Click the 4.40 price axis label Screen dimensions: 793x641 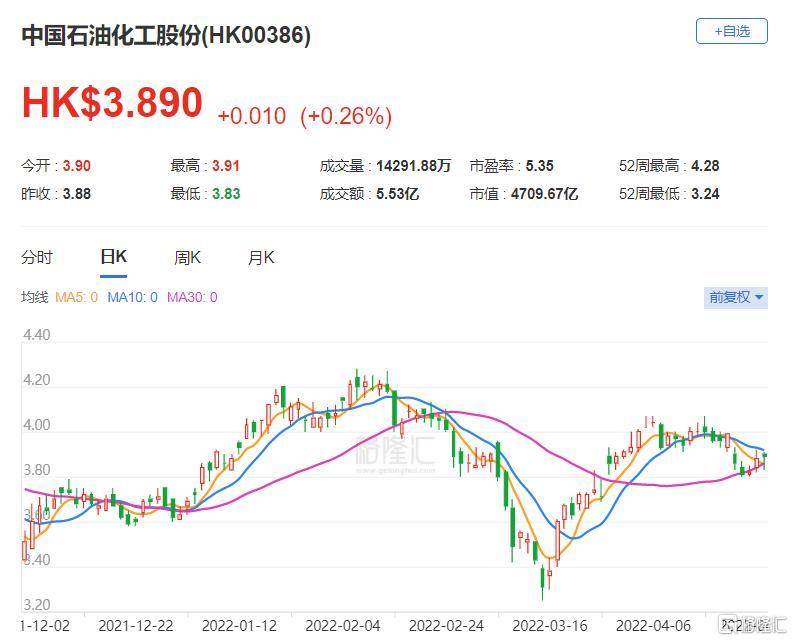(x=36, y=335)
